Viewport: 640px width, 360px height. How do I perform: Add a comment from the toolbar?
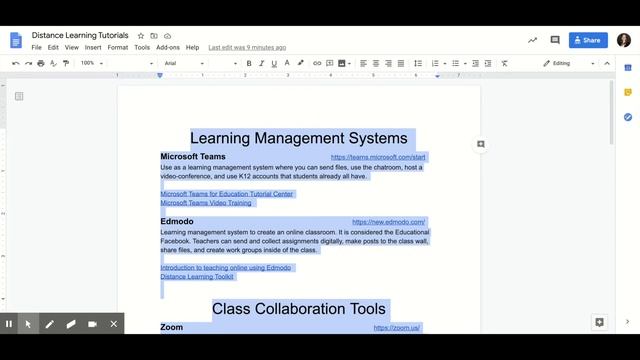pos(329,63)
